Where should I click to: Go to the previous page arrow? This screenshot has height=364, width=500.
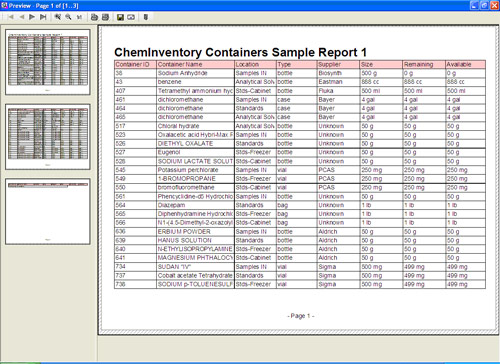[22, 17]
